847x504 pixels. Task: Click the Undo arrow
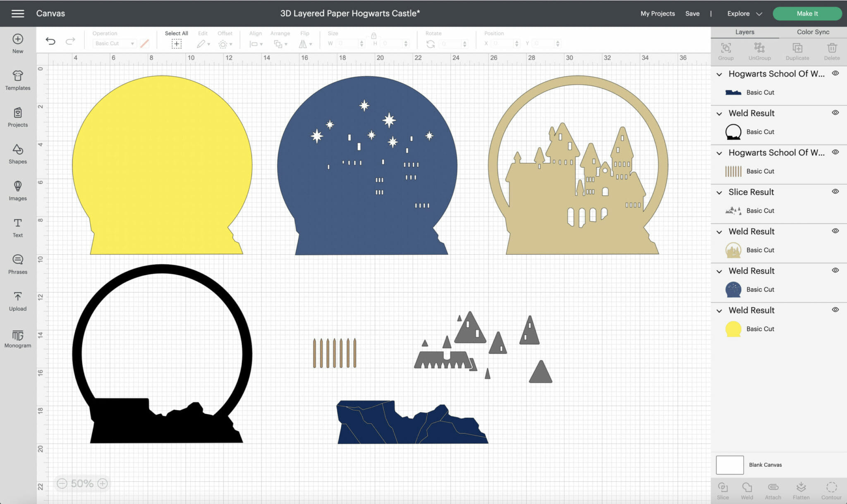(x=50, y=41)
